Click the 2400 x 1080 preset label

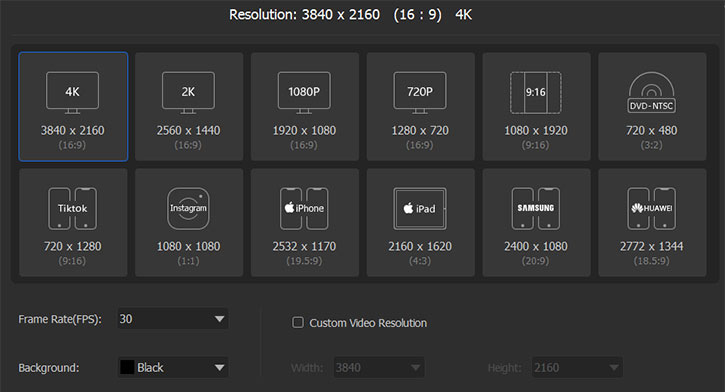[x=536, y=246]
